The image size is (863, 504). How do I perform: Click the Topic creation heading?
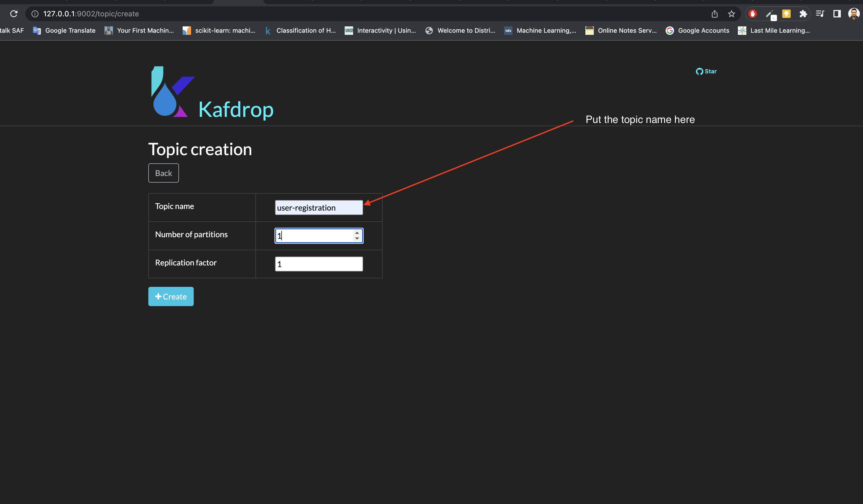pyautogui.click(x=200, y=150)
